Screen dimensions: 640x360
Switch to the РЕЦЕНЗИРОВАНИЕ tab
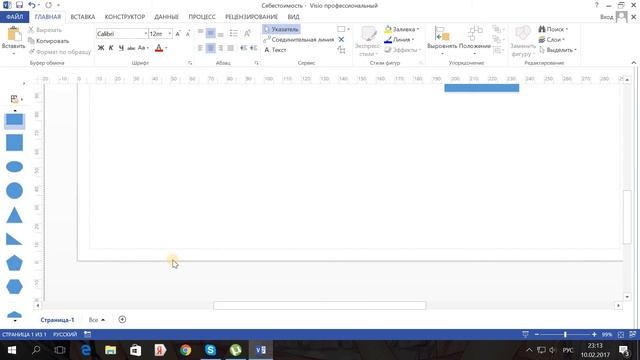point(251,17)
